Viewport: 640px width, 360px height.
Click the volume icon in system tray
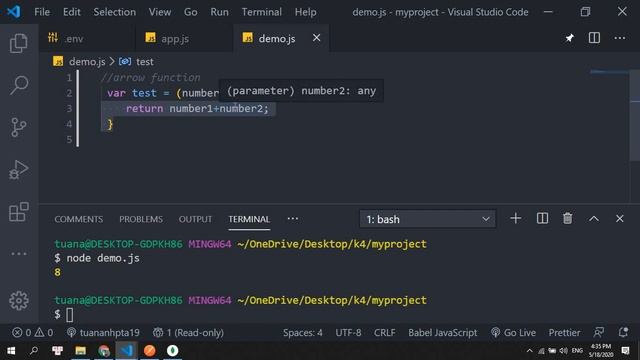click(564, 351)
